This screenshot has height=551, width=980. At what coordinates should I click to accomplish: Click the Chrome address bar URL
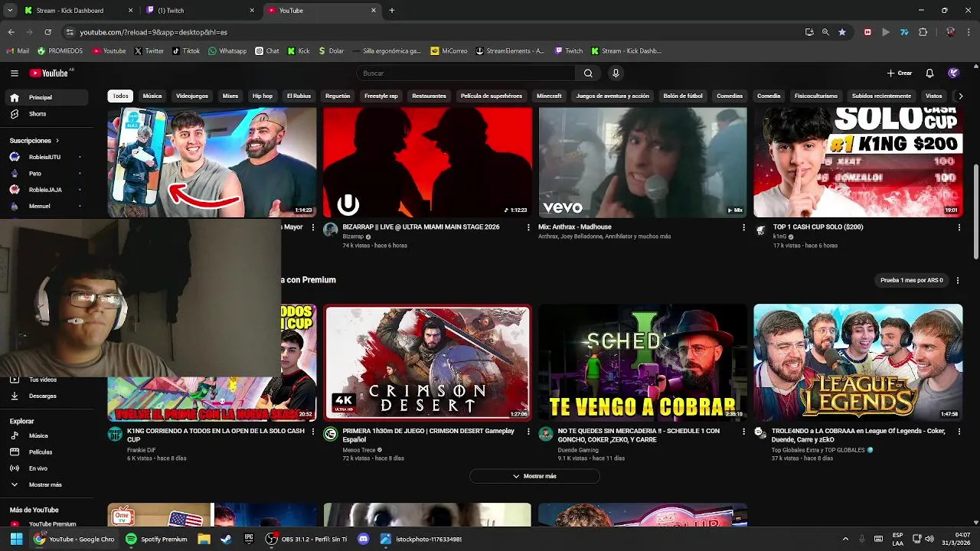153,32
